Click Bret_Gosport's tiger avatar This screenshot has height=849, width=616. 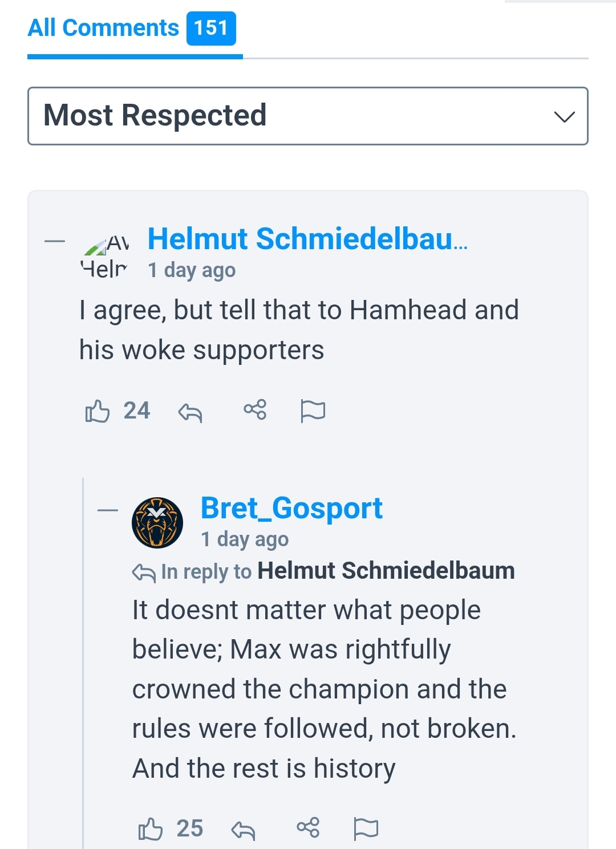tap(157, 522)
